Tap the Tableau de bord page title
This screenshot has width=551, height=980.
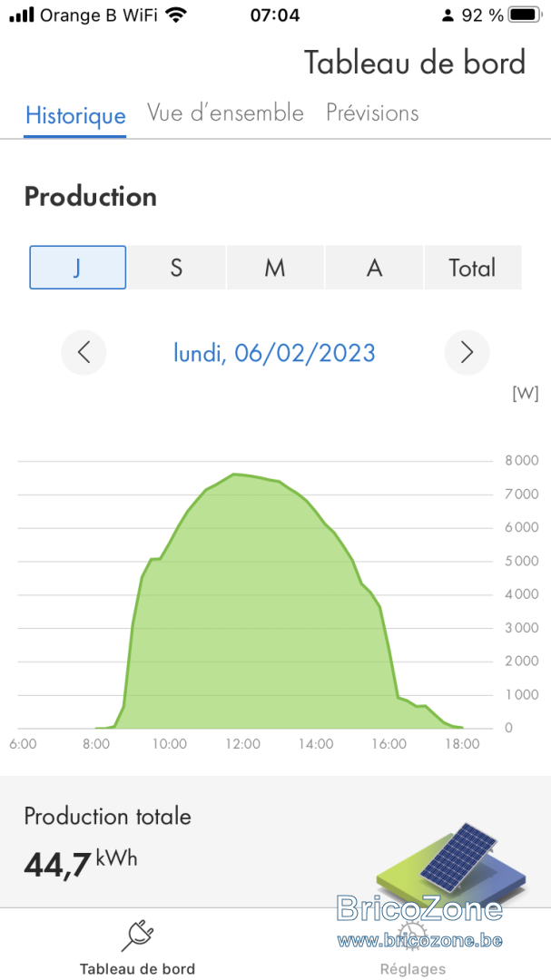tap(415, 63)
